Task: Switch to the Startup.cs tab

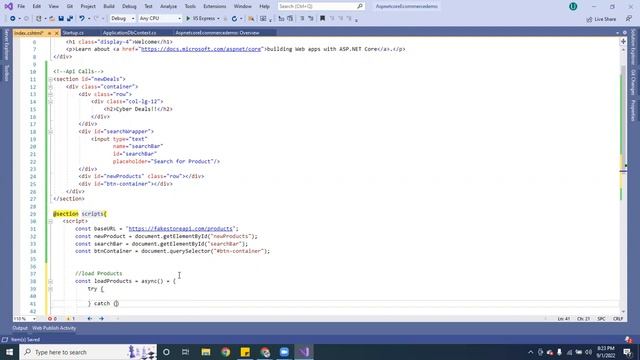Action: [73, 33]
